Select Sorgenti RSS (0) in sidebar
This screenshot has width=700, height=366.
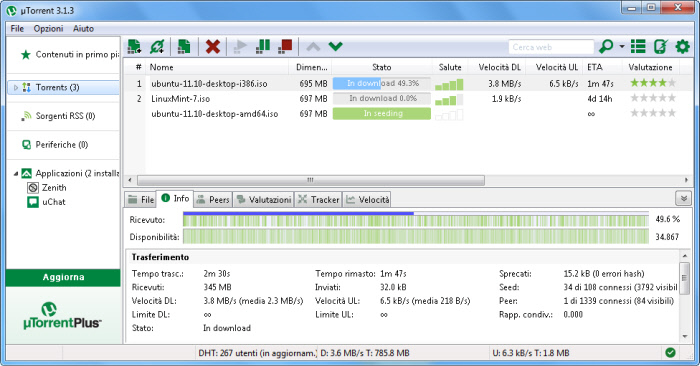[58, 116]
